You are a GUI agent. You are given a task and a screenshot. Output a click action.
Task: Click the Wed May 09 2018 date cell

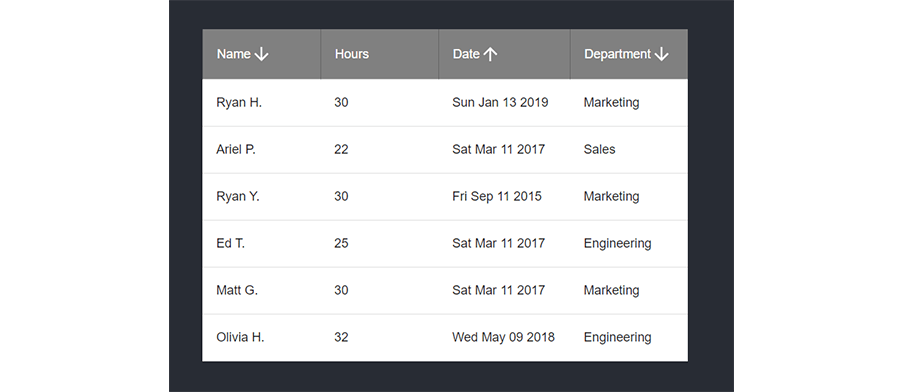[x=503, y=337]
